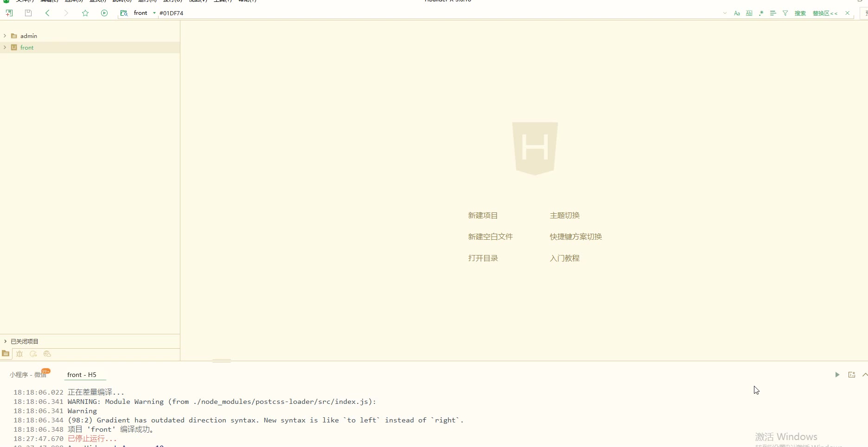Go back with the left arrow icon
This screenshot has width=868, height=447.
pos(47,13)
